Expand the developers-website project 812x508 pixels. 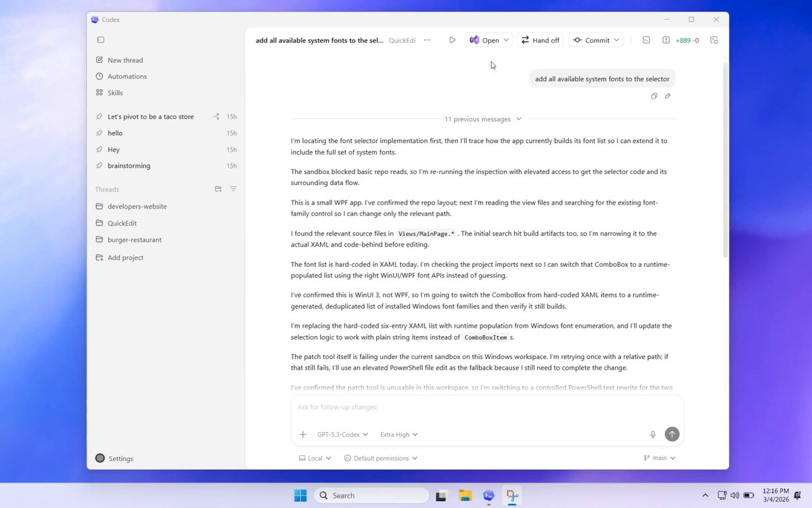click(x=137, y=206)
